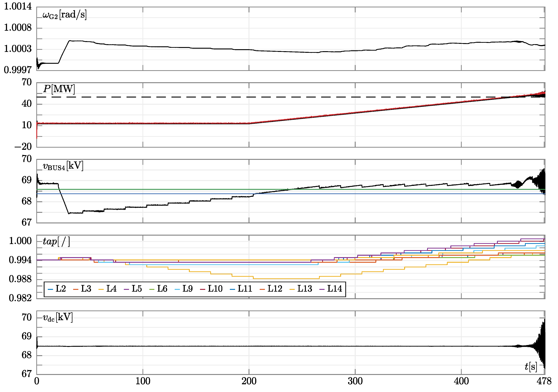Image resolution: width=558 pixels, height=392 pixels.
Task: Click the L9 legend label
Action: click(x=187, y=289)
